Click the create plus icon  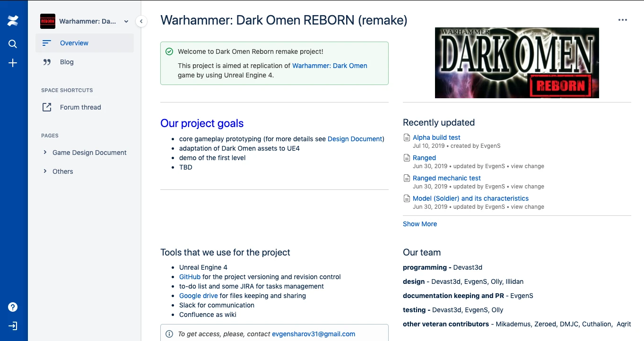pyautogui.click(x=13, y=63)
